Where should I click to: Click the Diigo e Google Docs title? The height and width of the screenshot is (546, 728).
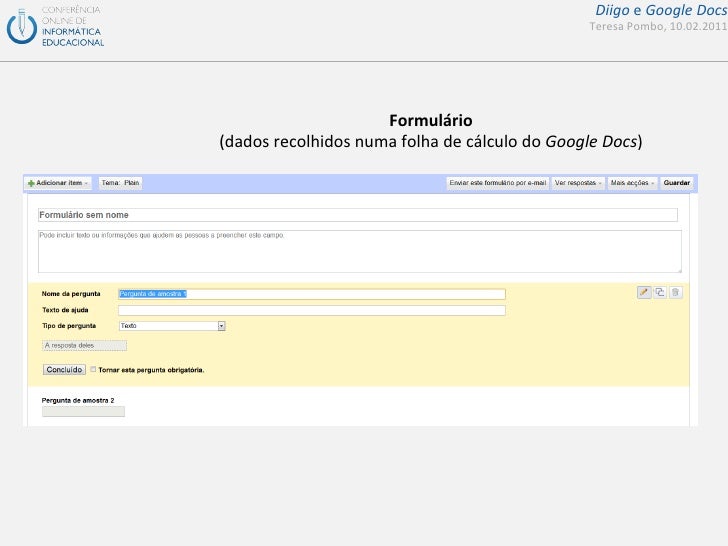click(x=661, y=10)
